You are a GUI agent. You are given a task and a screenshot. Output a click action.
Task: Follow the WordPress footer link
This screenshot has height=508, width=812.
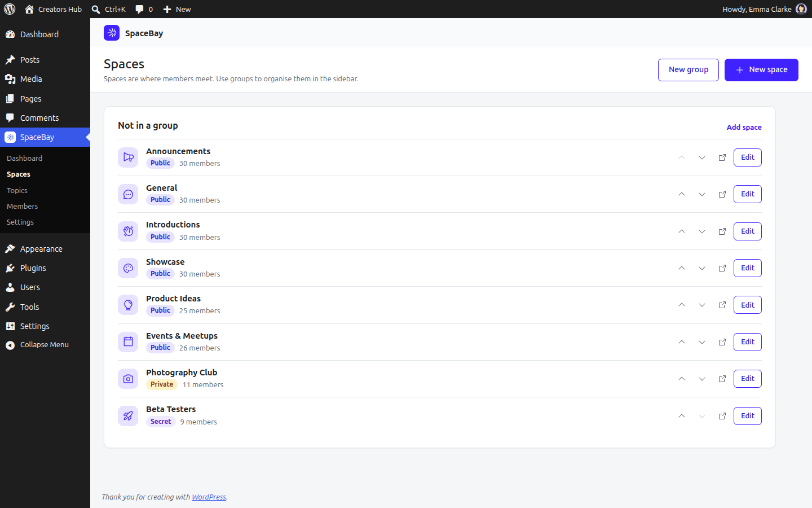coord(209,497)
